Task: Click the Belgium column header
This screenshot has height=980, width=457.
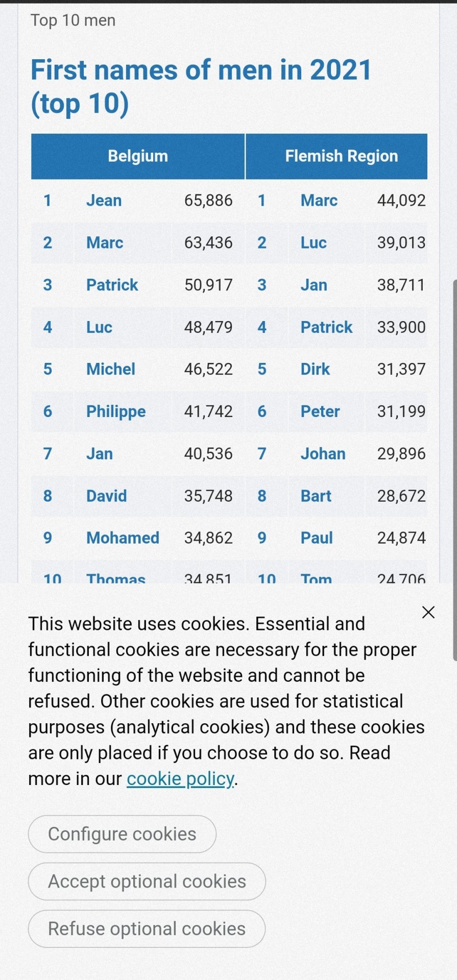Action: 138,156
